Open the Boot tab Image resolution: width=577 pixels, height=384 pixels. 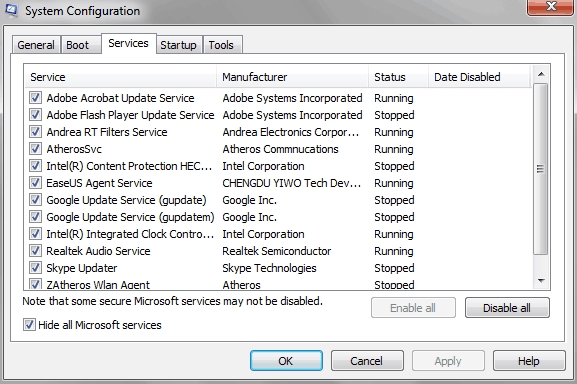pos(81,45)
